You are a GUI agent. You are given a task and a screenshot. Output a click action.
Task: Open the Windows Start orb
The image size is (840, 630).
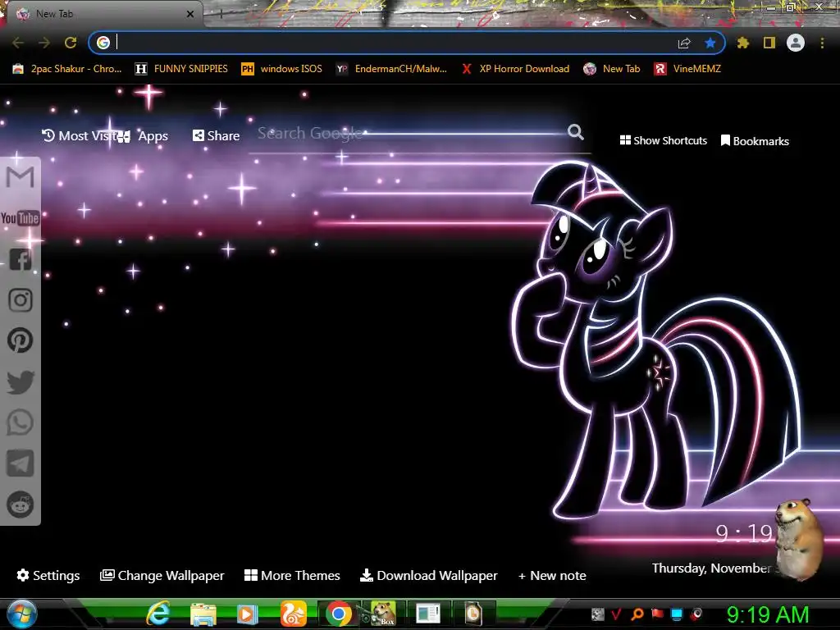21,614
